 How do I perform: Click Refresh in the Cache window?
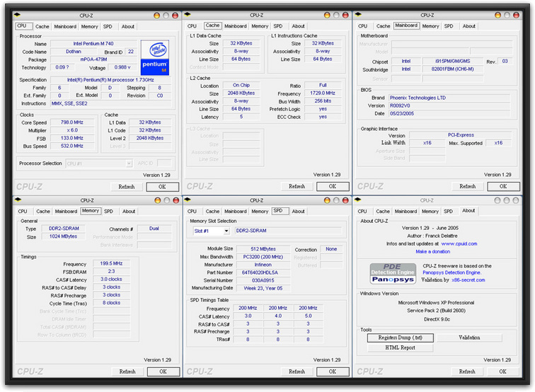click(x=297, y=186)
